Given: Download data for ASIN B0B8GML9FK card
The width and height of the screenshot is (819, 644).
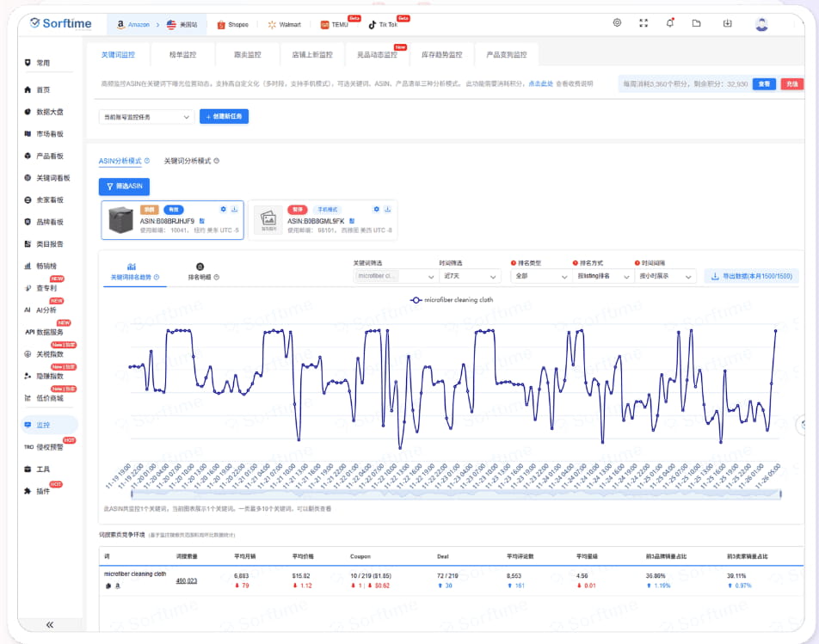Looking at the screenshot, I should pos(387,209).
